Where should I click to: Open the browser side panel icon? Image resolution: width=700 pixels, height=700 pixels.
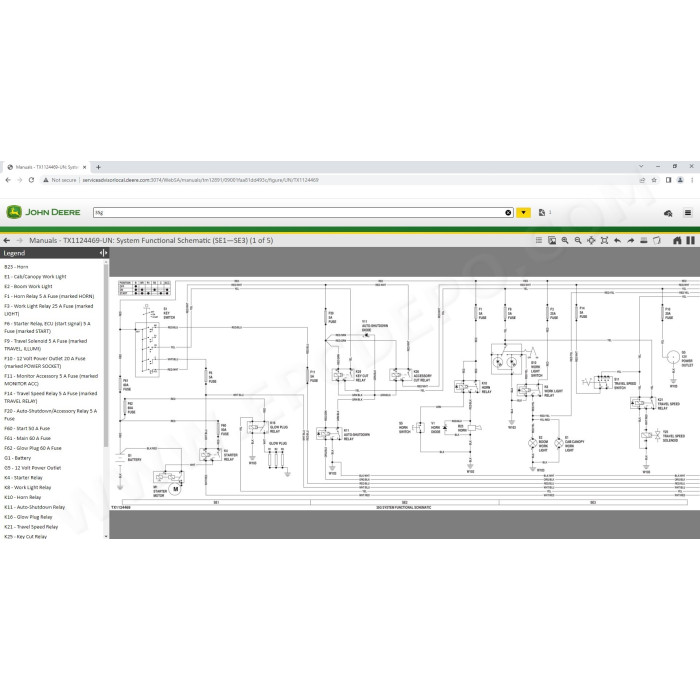point(668,180)
